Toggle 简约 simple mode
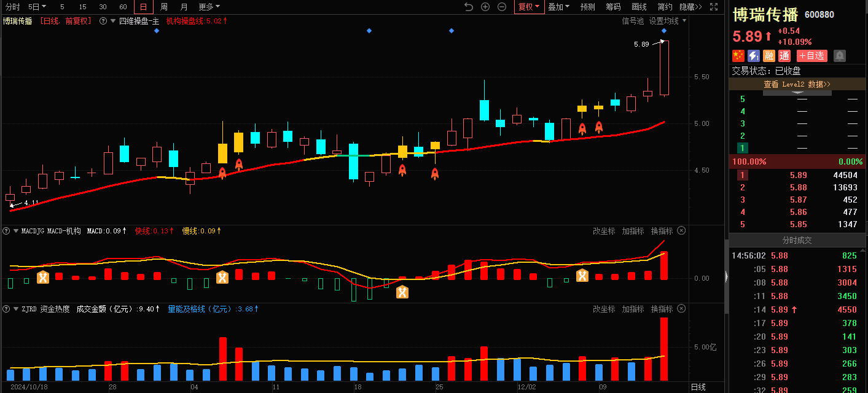868x393 pixels. (665, 7)
